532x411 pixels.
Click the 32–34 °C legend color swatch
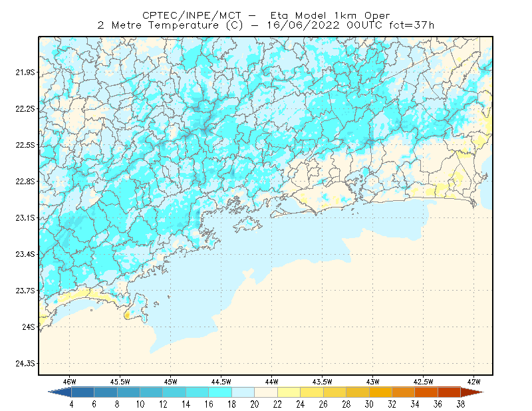pos(404,392)
